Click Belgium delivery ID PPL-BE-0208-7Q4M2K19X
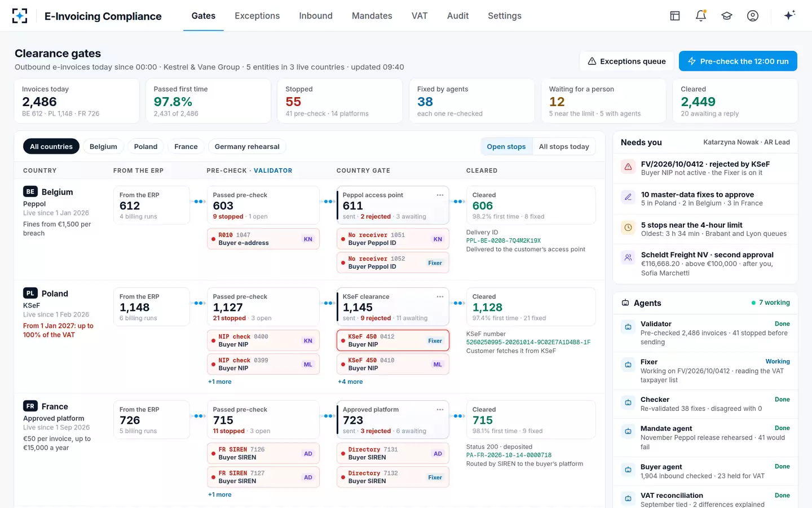812x508 pixels. pyautogui.click(x=504, y=240)
